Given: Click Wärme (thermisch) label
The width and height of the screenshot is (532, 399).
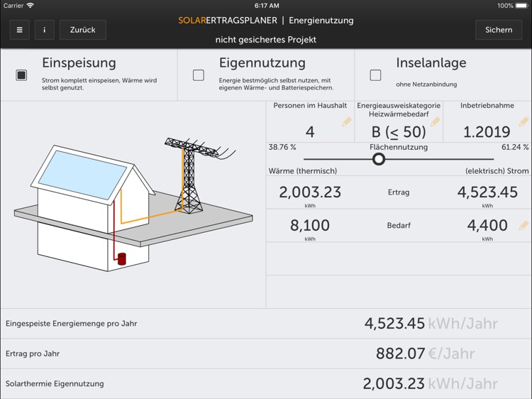Looking at the screenshot, I should click(x=303, y=171).
